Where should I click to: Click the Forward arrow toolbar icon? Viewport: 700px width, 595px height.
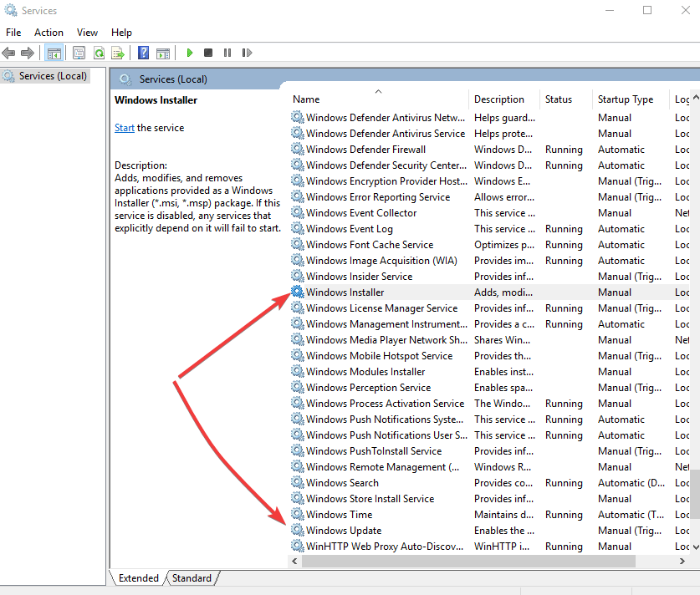pyautogui.click(x=28, y=53)
